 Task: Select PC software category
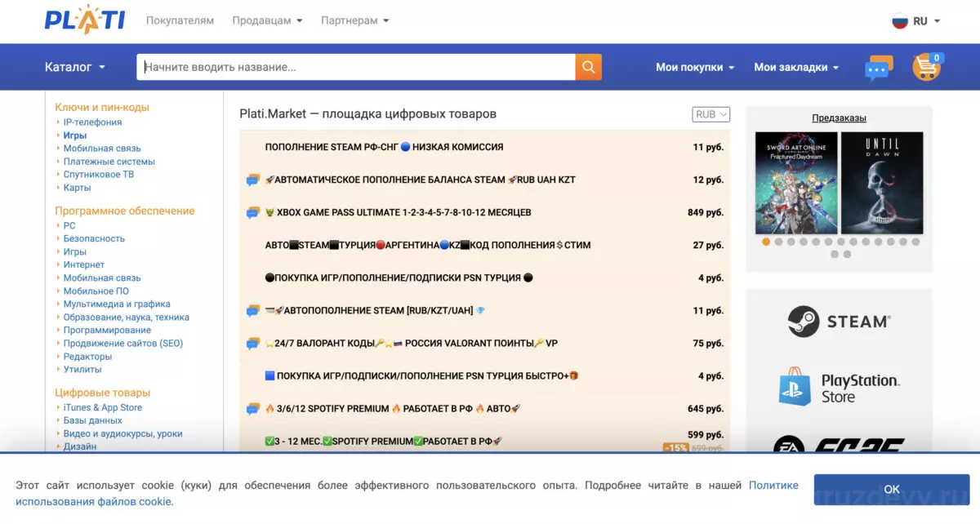69,226
